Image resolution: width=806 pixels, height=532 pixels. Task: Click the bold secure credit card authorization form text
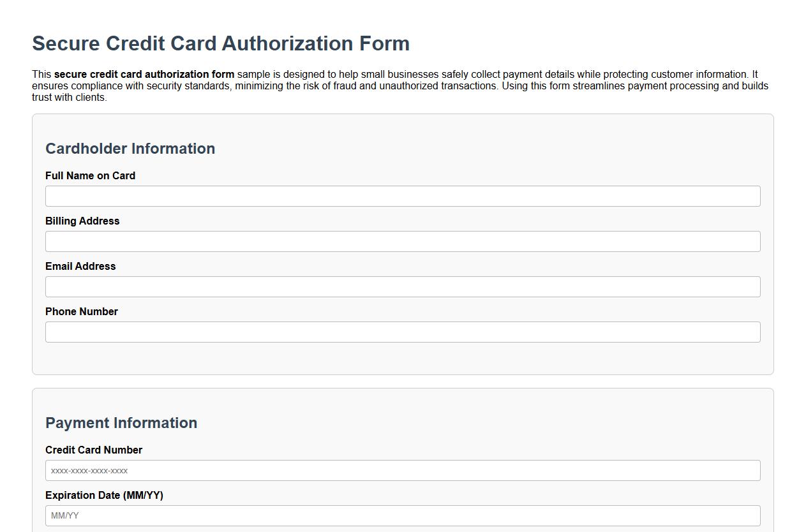point(145,74)
